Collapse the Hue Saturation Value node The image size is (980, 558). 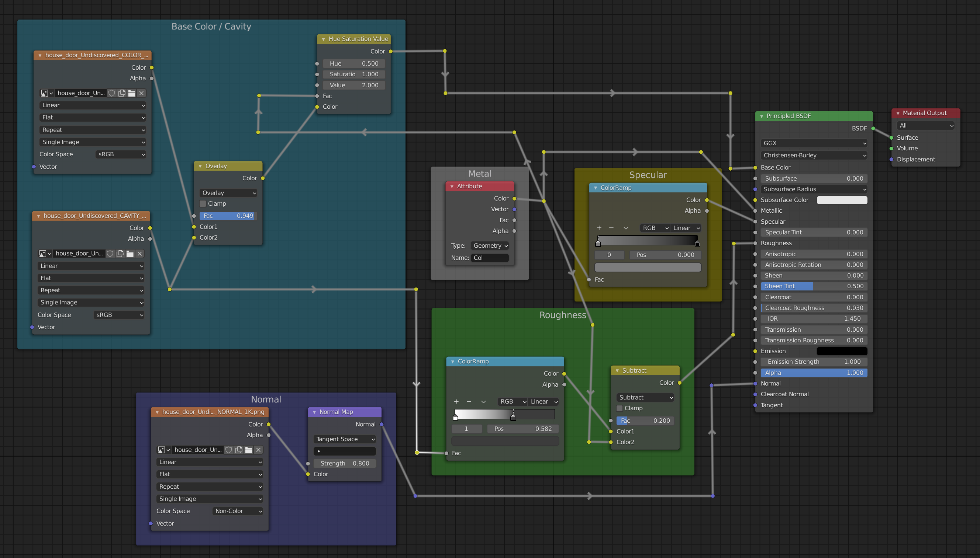(323, 39)
